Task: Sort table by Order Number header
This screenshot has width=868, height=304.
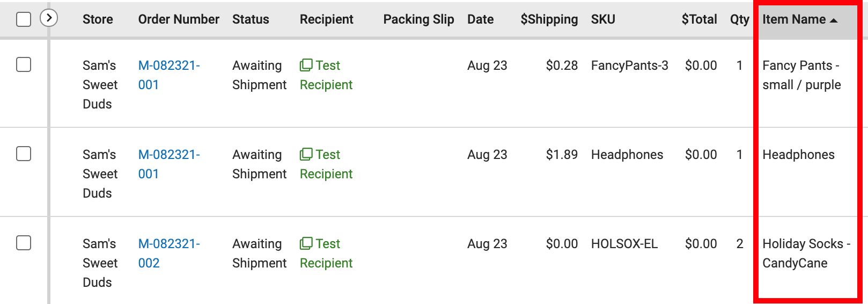Action: pos(179,19)
